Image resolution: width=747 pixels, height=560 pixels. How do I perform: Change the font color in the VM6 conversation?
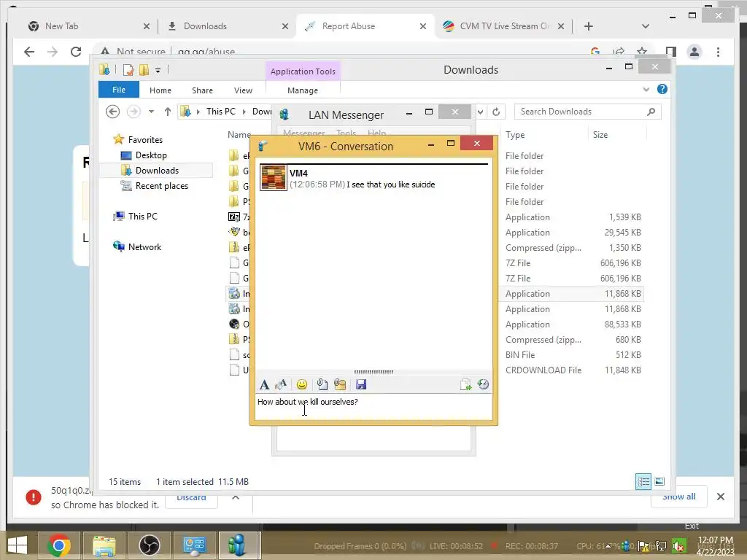pyautogui.click(x=281, y=384)
